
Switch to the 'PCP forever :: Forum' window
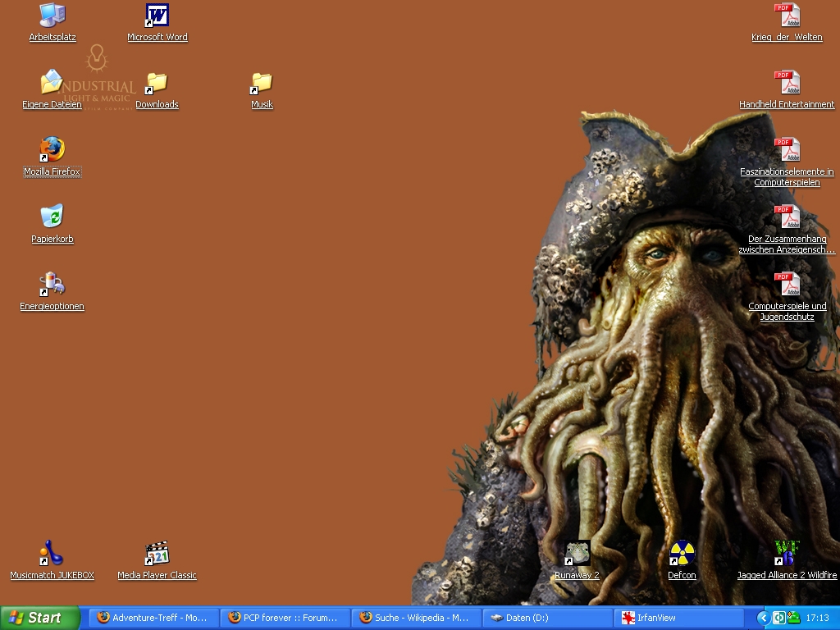[x=285, y=618]
